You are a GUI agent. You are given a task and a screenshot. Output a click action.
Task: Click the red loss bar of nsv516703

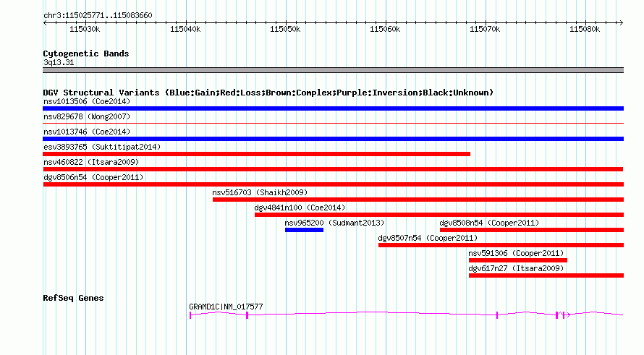click(418, 200)
